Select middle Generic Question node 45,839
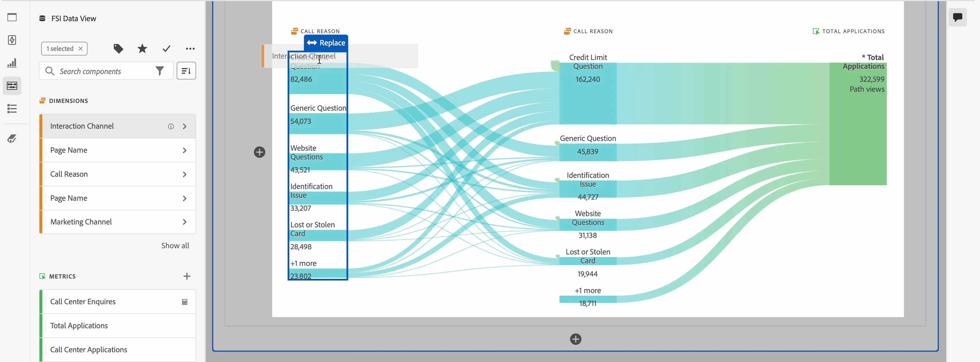 [x=588, y=152]
